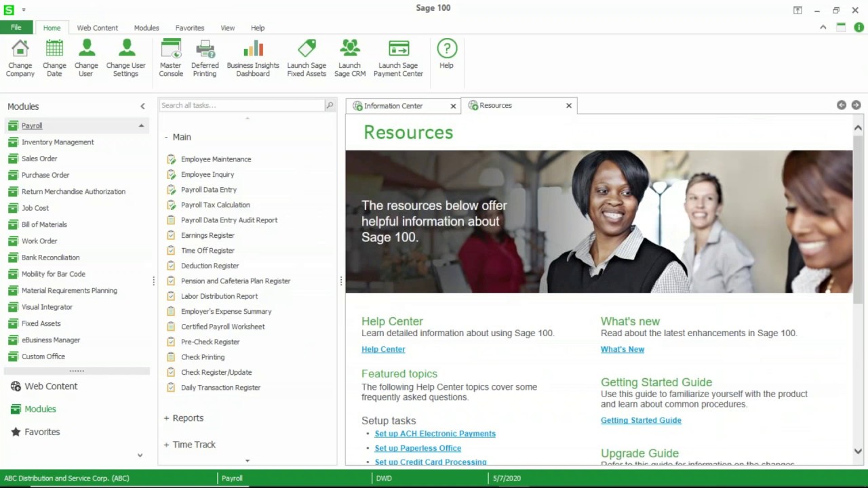This screenshot has width=868, height=488.
Task: Click the Help Center link
Action: tap(383, 349)
